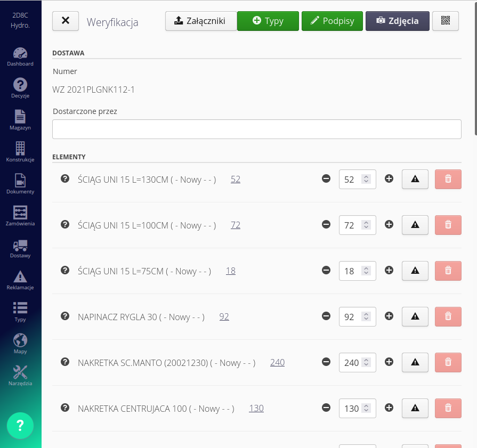Navigate to Magazyn in the sidebar
The height and width of the screenshot is (448, 477).
tap(20, 120)
